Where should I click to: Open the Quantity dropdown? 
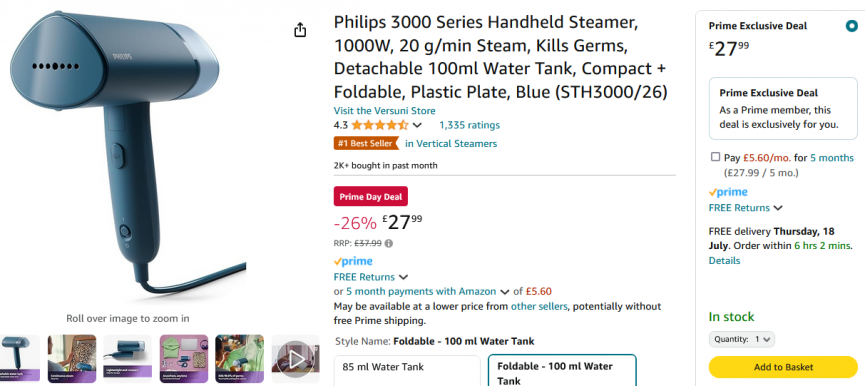pos(741,339)
